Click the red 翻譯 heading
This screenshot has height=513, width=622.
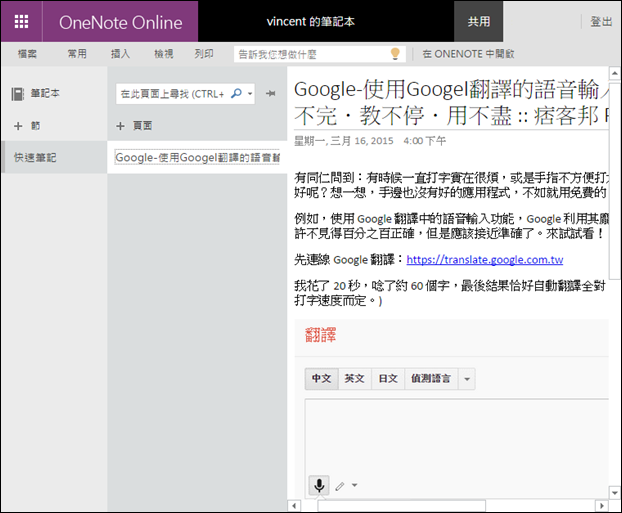[321, 335]
